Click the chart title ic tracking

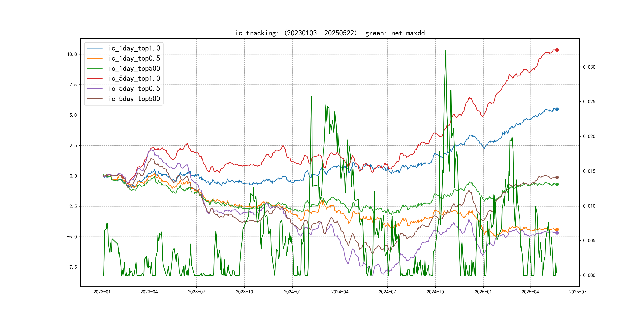pyautogui.click(x=330, y=33)
